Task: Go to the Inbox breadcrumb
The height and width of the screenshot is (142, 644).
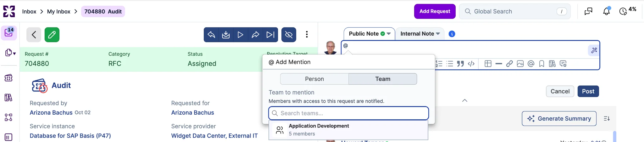Action: tap(29, 12)
